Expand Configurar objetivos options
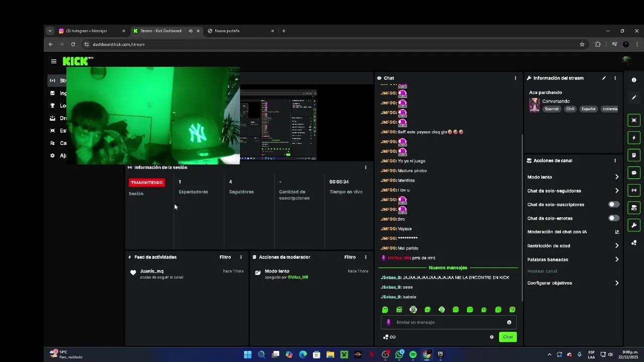 coord(617,283)
